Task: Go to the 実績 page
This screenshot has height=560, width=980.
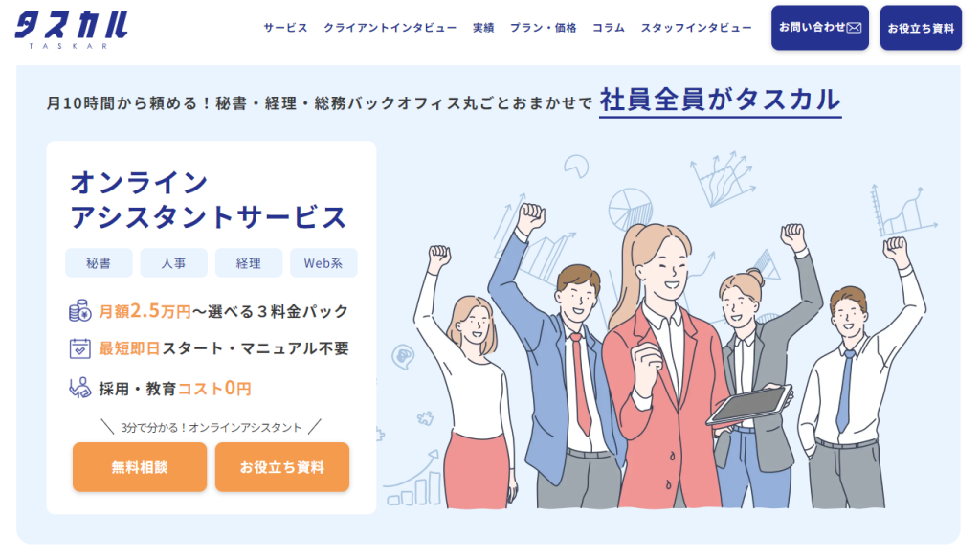Action: [483, 28]
